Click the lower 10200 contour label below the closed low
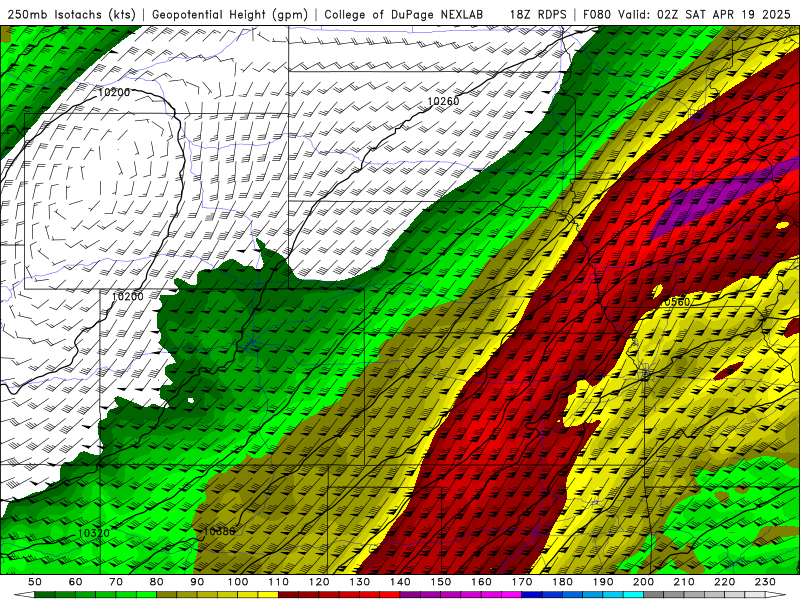This screenshot has height=600, width=800. coord(128,296)
